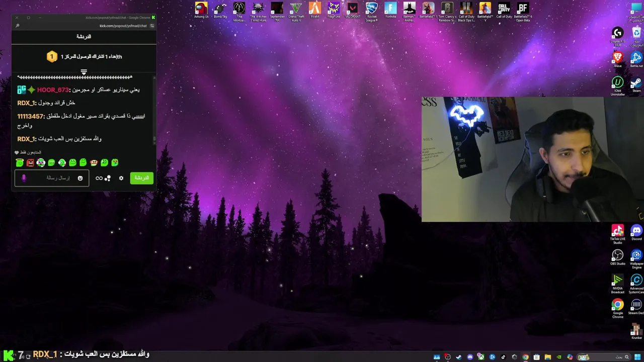
Task: Open the Fortnite desktop shortcut
Action: coord(390,11)
